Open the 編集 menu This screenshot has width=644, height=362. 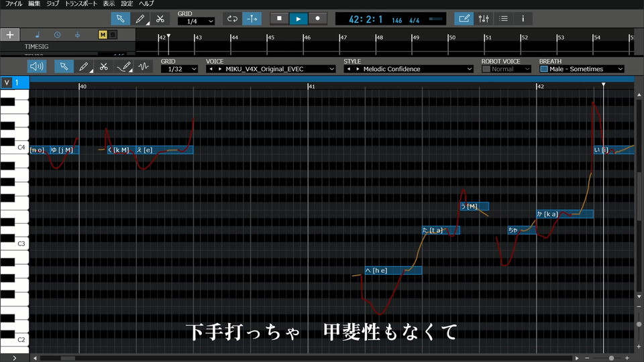point(34,4)
